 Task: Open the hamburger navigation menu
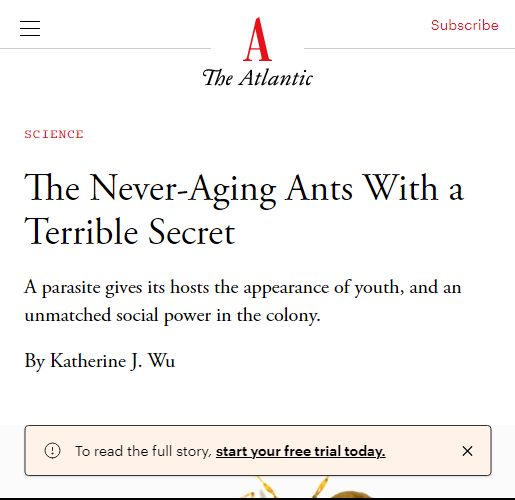[x=30, y=28]
